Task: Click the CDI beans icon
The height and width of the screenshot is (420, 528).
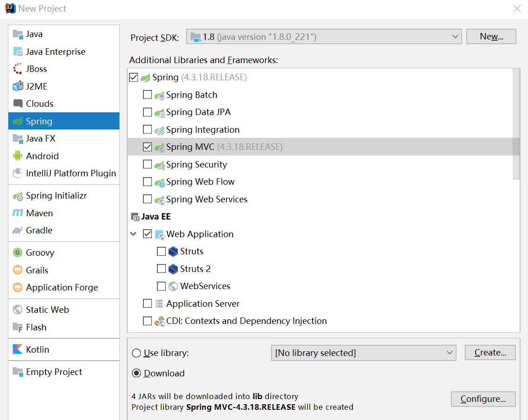Action: tap(159, 321)
